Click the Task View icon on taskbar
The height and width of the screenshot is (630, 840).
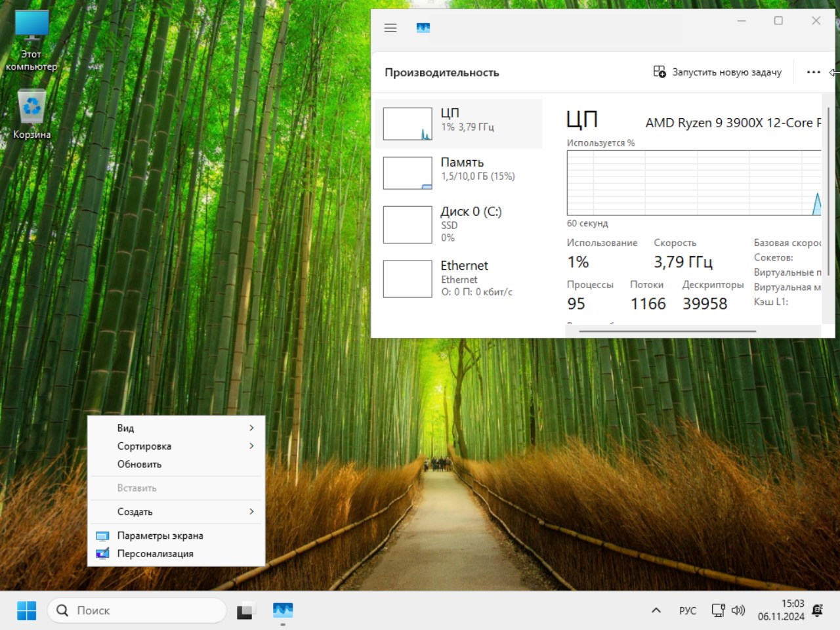point(245,610)
